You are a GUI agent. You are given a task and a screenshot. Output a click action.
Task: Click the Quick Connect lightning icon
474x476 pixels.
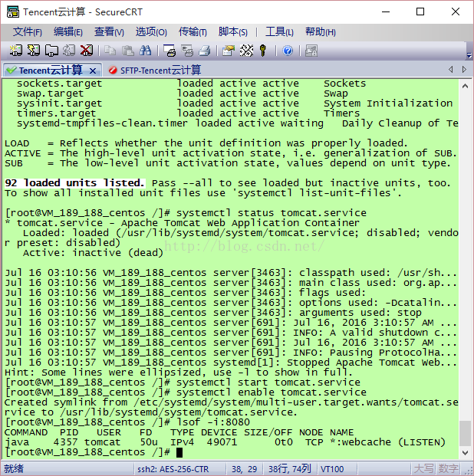34,51
